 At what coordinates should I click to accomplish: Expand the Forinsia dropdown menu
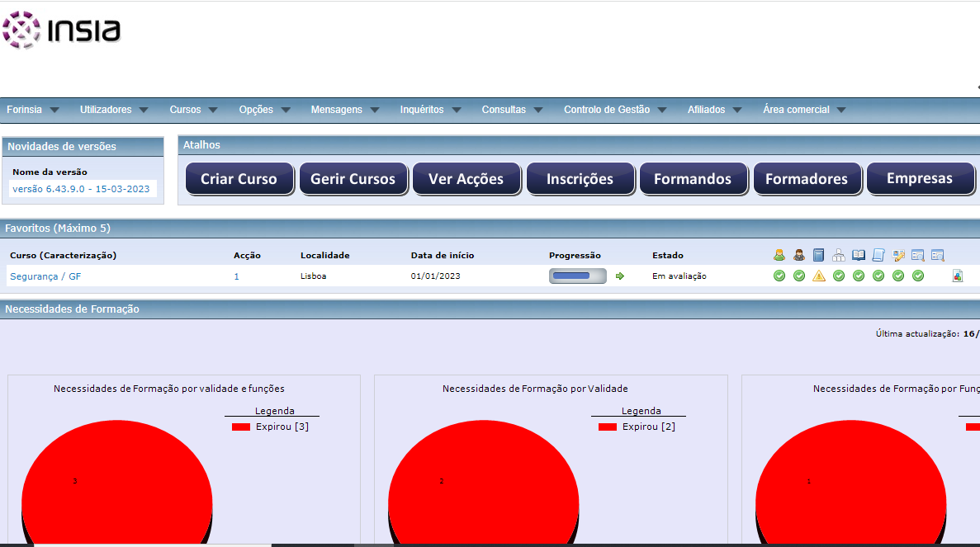click(x=33, y=110)
